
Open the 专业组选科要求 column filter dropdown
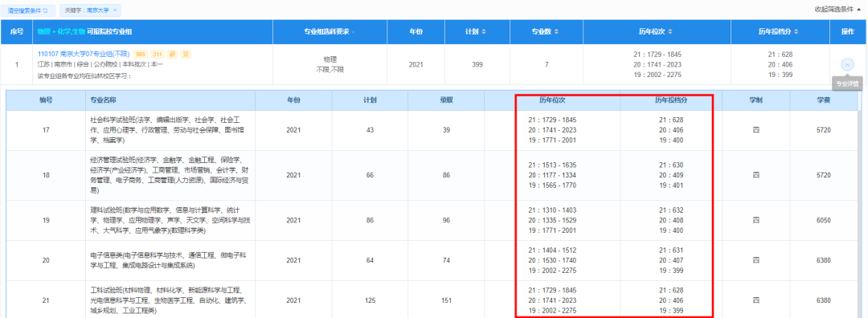point(353,32)
